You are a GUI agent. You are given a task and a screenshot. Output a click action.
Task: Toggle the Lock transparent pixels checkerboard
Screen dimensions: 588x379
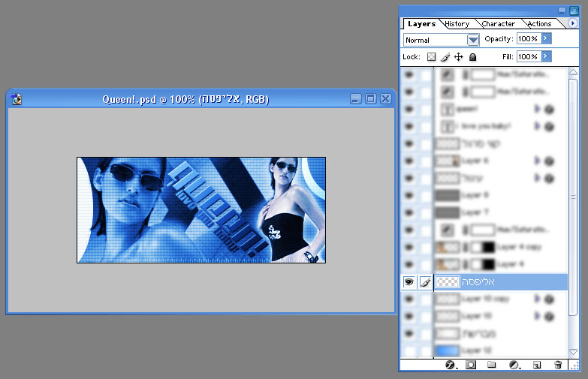(431, 57)
